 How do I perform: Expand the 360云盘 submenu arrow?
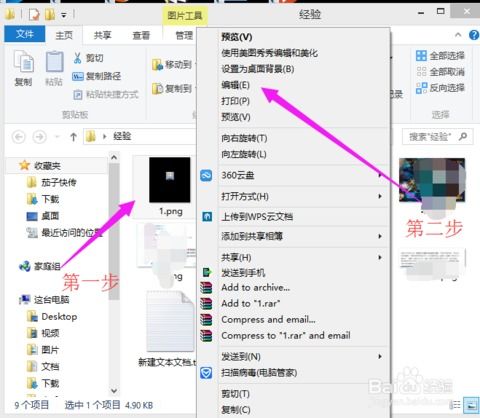coord(380,175)
